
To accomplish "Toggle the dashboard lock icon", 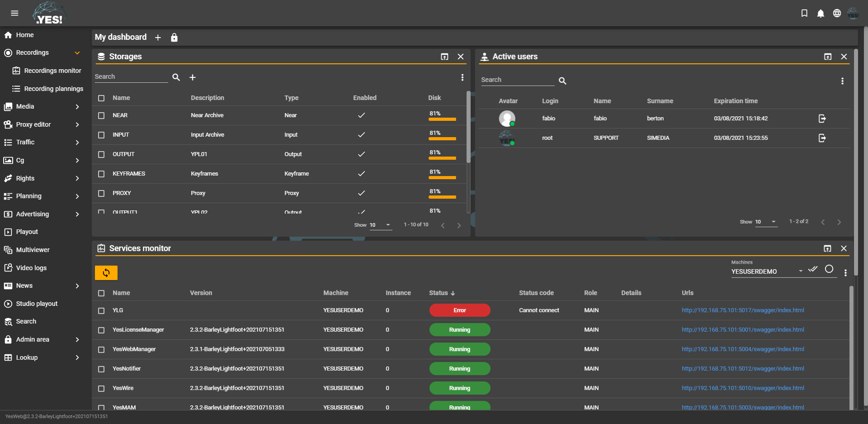I will point(174,38).
